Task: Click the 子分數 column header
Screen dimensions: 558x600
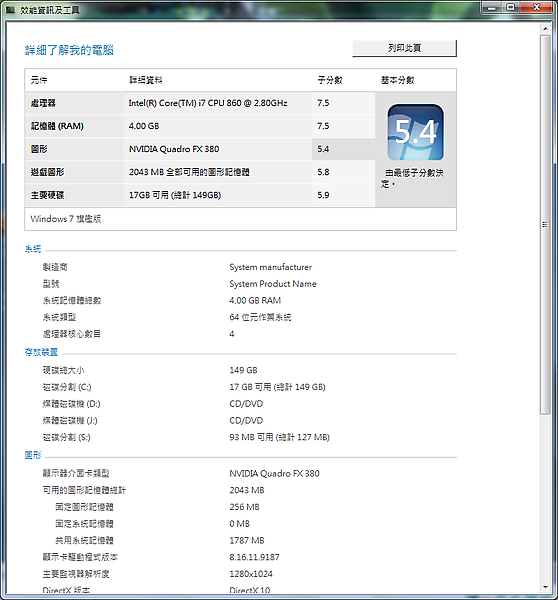Action: [x=330, y=80]
